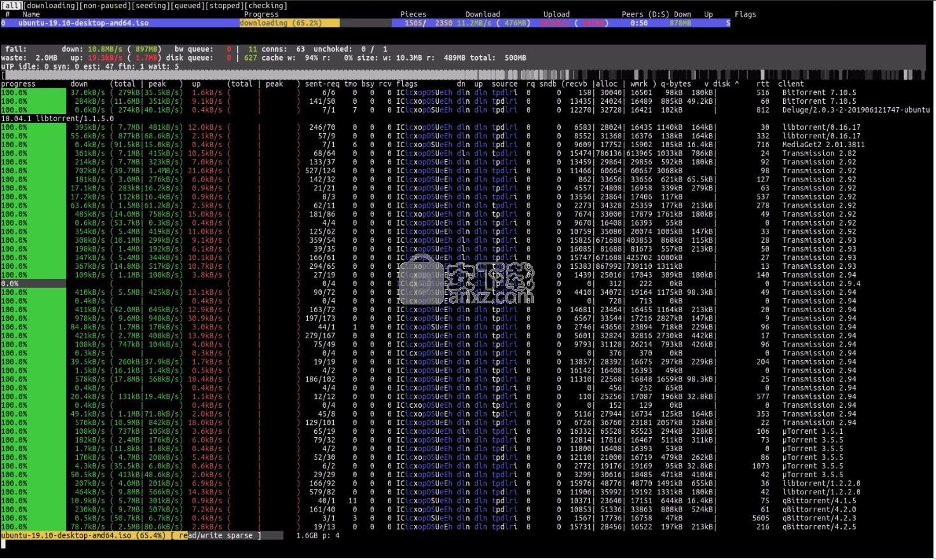This screenshot has height=560, width=936.
Task: Click the 579/82 sent-req value
Action: click(x=322, y=492)
